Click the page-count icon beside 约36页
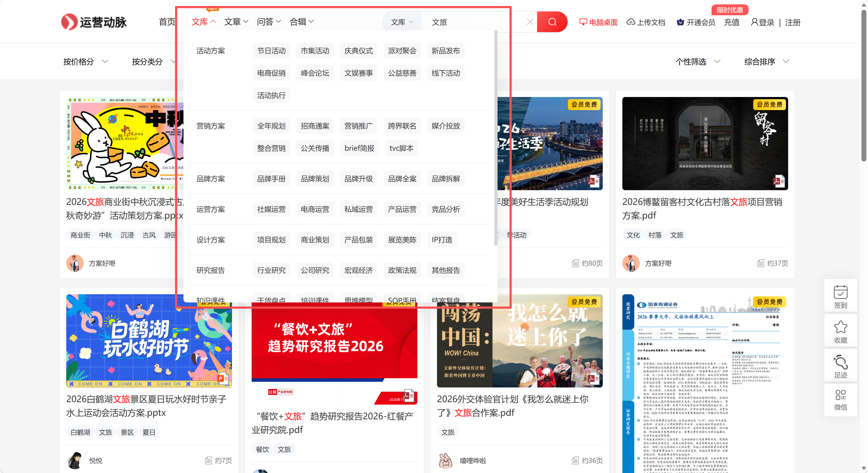This screenshot has height=473, width=868. (575, 460)
